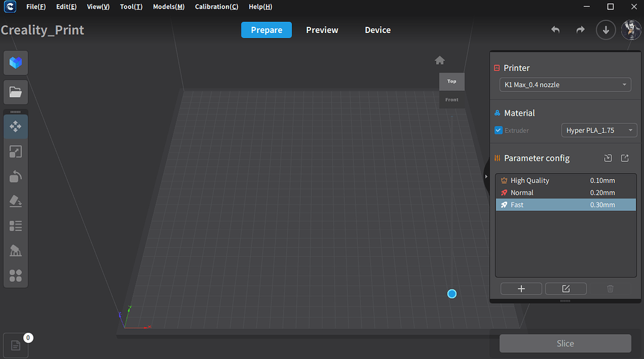The image size is (644, 359).
Task: Select the Scale tool
Action: tap(15, 151)
